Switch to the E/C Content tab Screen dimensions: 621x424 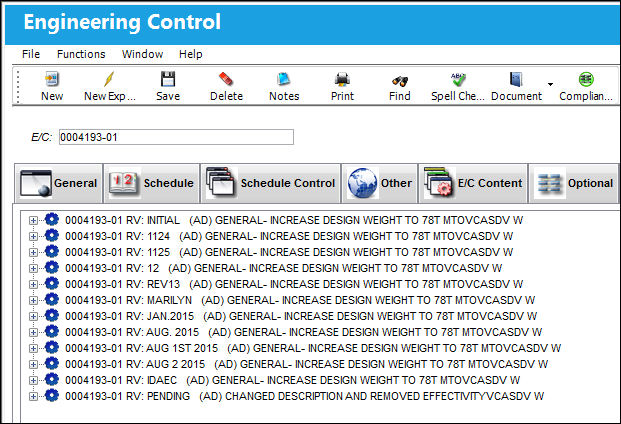click(473, 183)
